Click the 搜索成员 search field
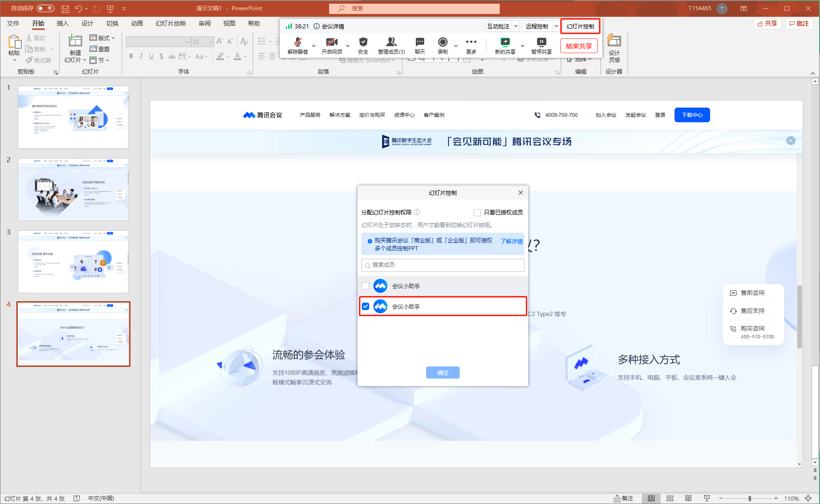Image resolution: width=820 pixels, height=504 pixels. tap(442, 265)
